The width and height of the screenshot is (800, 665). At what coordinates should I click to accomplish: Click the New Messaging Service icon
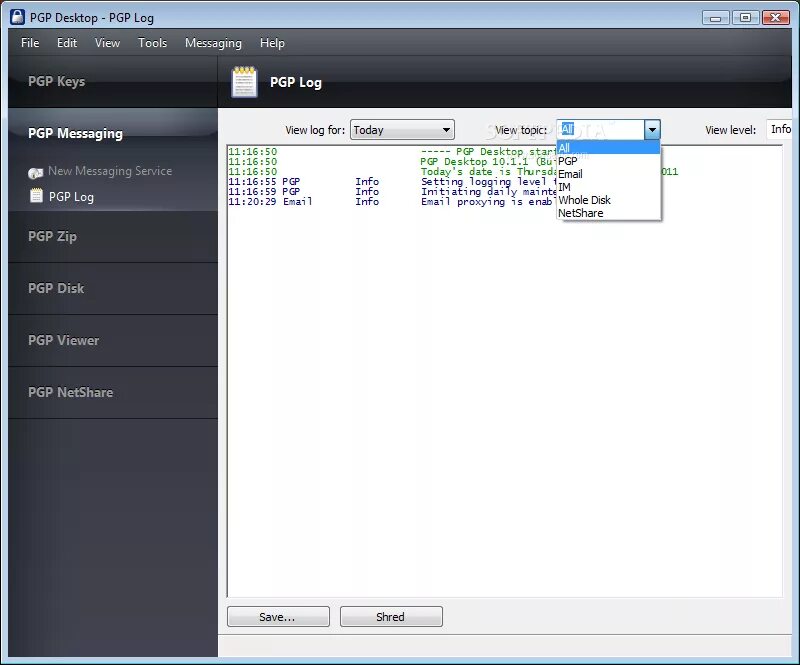pyautogui.click(x=36, y=173)
